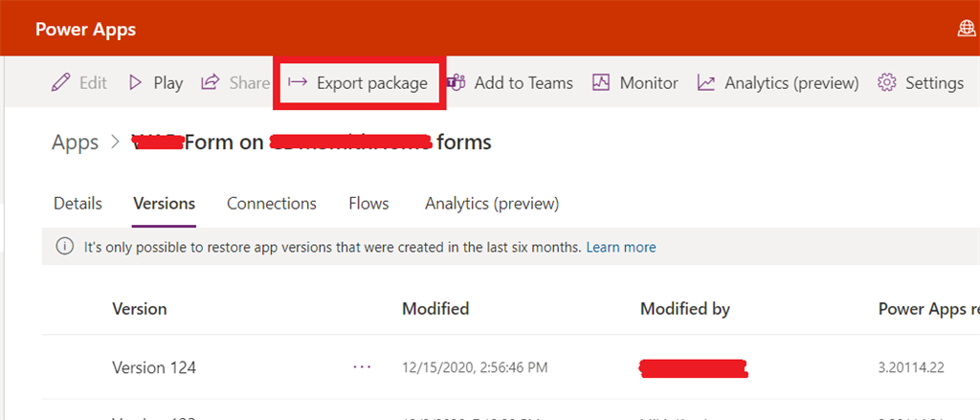Switch to the Connections tab
980x420 pixels.
272,204
